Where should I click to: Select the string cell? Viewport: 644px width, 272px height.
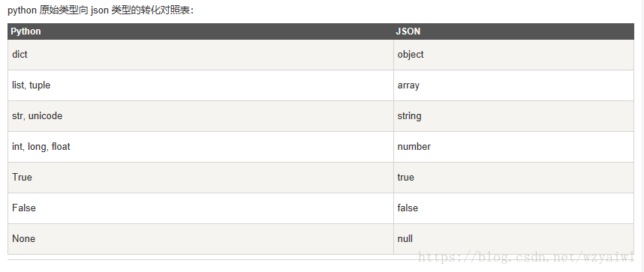[513, 116]
